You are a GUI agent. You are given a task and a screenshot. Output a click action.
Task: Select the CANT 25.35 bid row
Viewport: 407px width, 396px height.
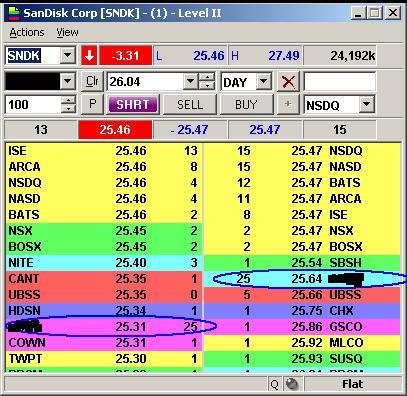[x=104, y=279]
